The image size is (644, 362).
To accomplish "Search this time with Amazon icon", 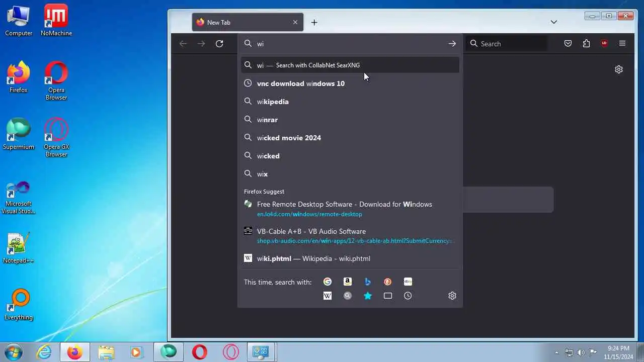I will [x=348, y=282].
